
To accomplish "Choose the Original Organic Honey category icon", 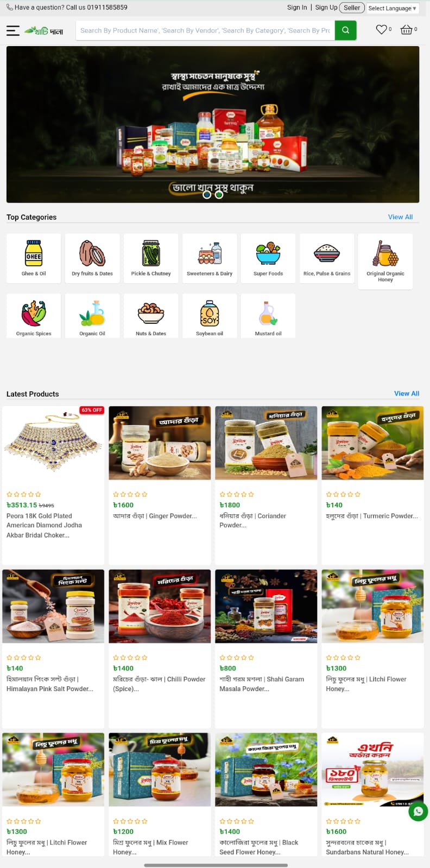I will click(x=385, y=253).
